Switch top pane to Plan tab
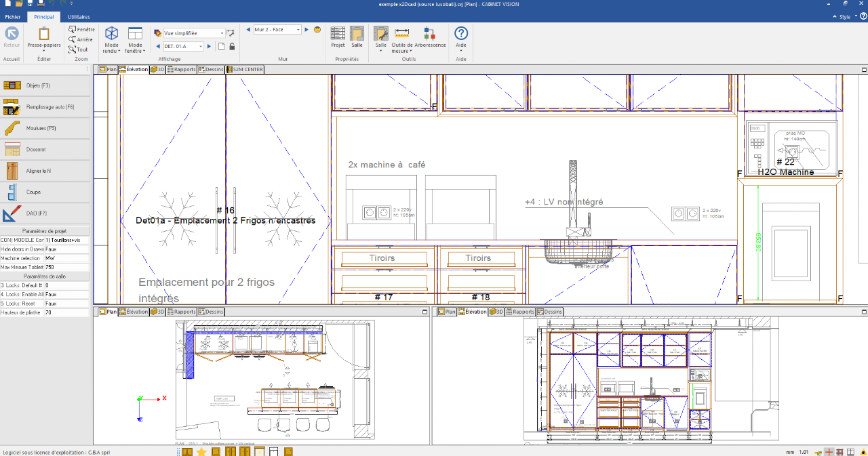 tap(108, 69)
